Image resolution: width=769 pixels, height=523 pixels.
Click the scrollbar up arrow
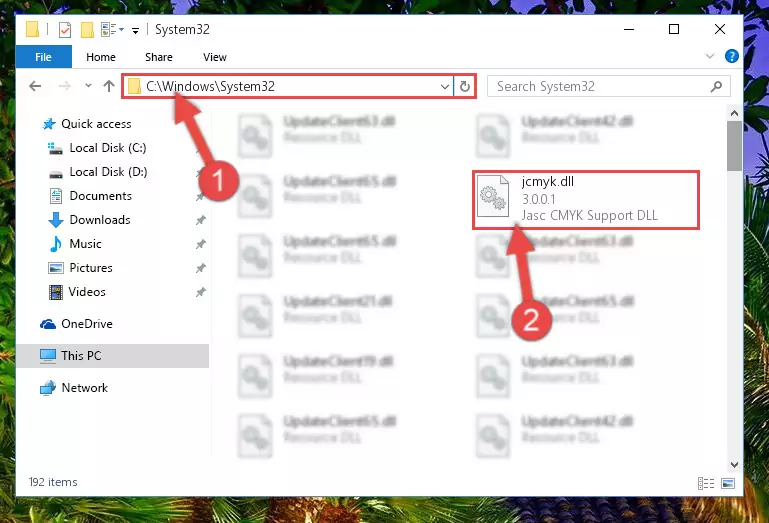734,113
